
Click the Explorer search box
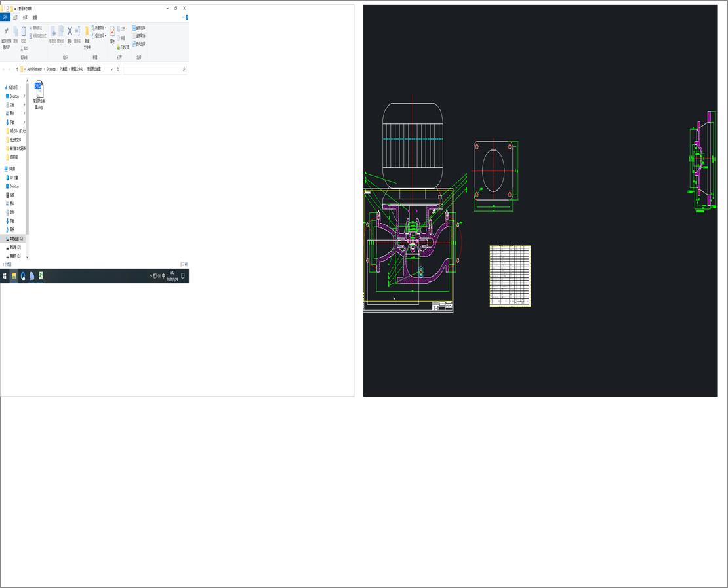tap(155, 69)
